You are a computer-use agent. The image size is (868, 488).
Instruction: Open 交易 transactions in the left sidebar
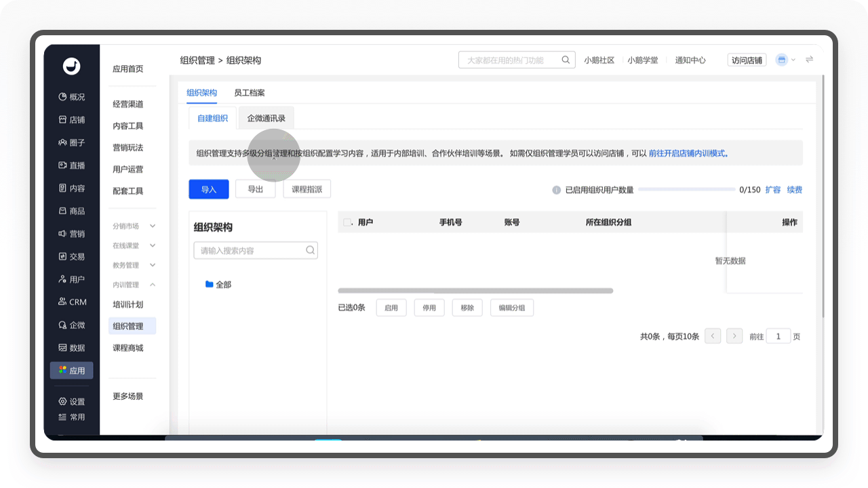click(72, 257)
